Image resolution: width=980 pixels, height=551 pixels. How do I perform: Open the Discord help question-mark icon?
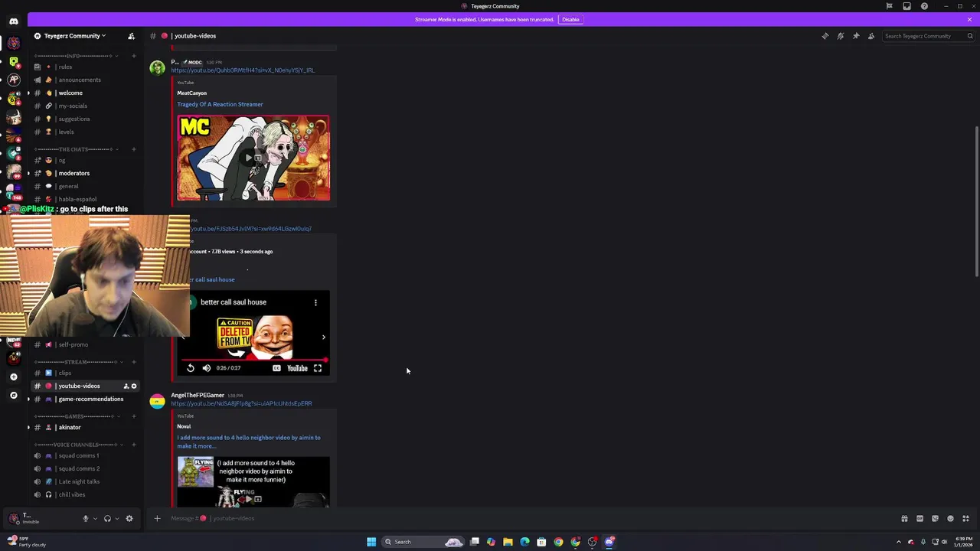[924, 6]
